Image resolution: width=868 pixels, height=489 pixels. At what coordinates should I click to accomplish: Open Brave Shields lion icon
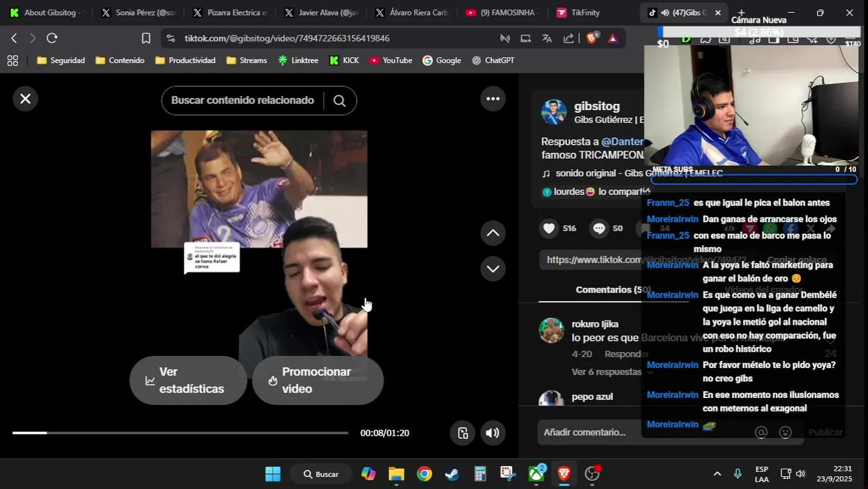591,38
